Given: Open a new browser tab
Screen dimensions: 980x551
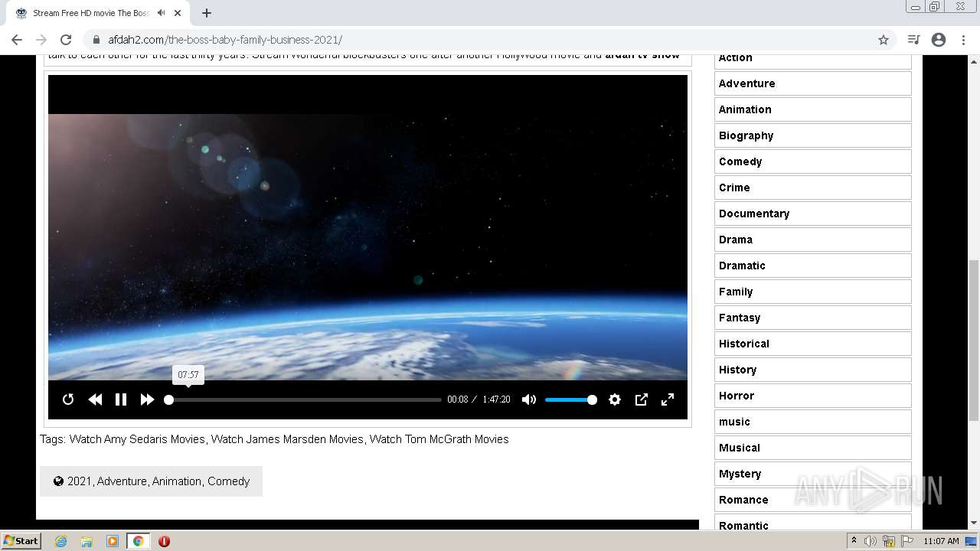Looking at the screenshot, I should (207, 13).
